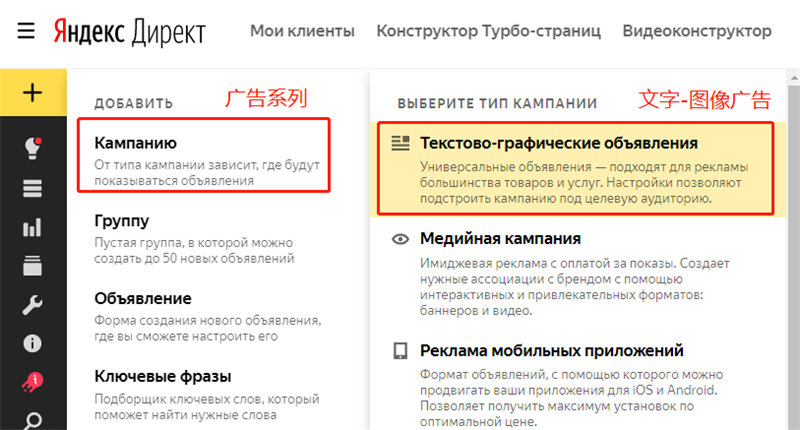Open Мои клиенты in top navigation
The width and height of the screenshot is (800, 430).
302,31
